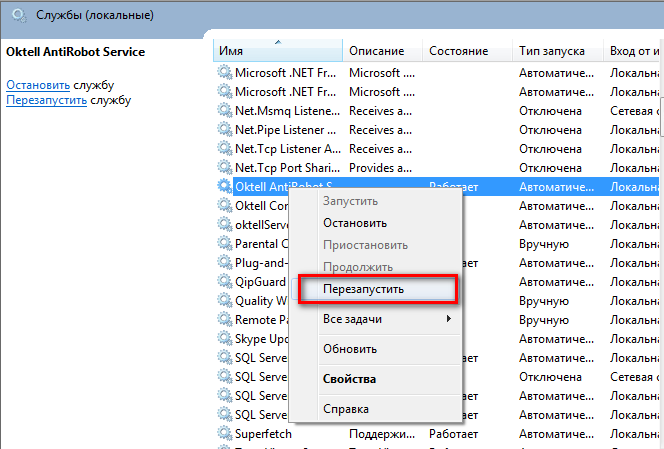Choose Остановить in the context menu

tap(355, 223)
